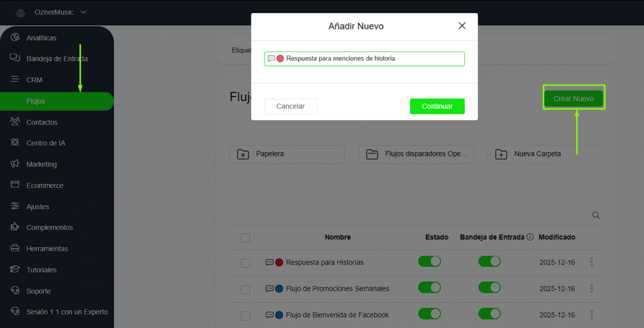Expand the OznerMusic account dropdown

[84, 12]
